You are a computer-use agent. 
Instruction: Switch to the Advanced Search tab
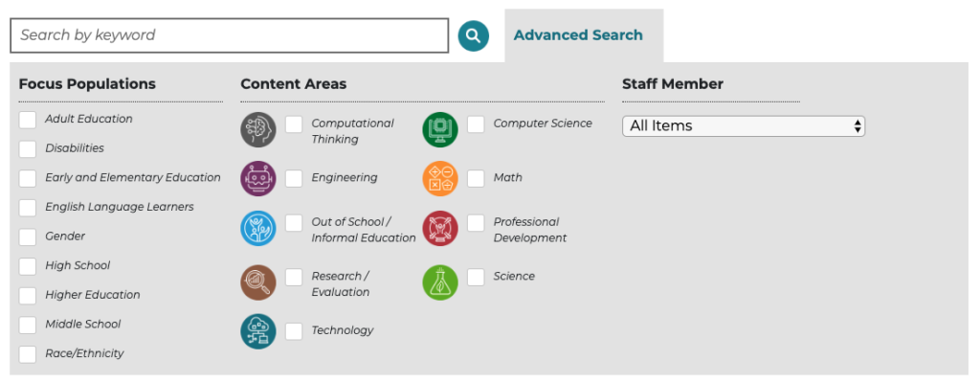pyautogui.click(x=578, y=35)
